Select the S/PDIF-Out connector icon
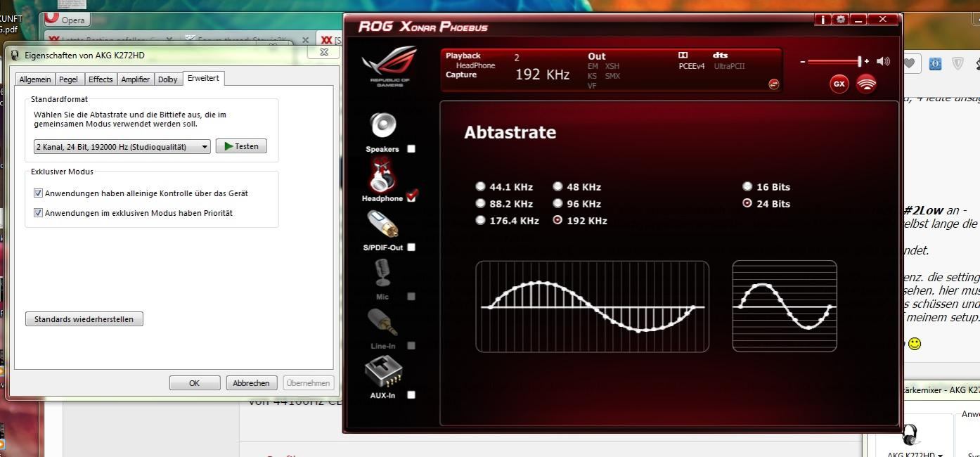Image resolution: width=980 pixels, height=457 pixels. click(382, 225)
